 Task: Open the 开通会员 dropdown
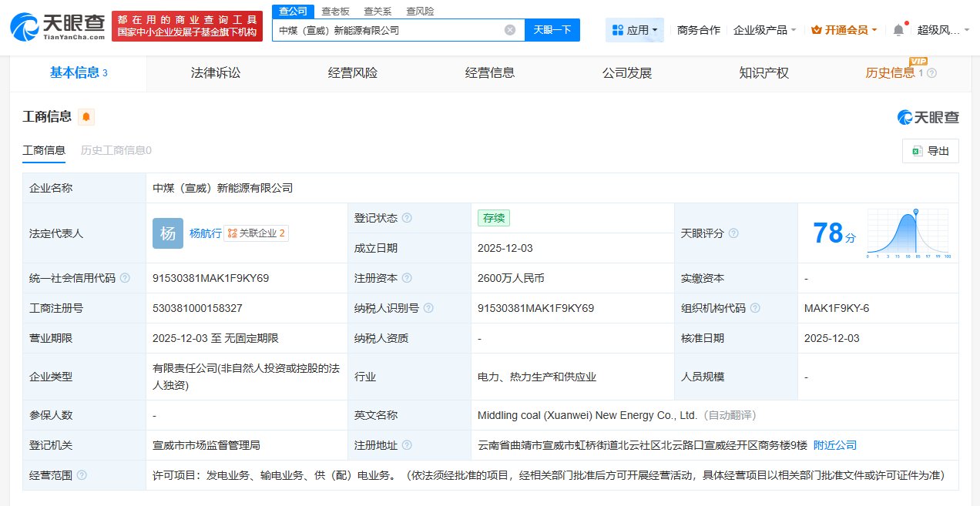click(844, 30)
